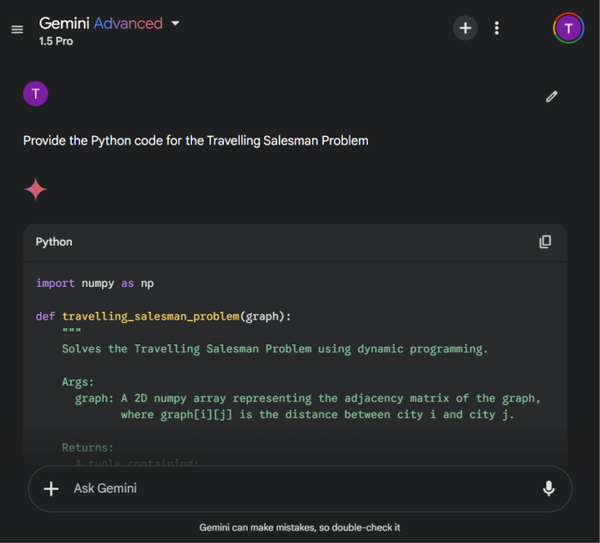Click the "import numpy as np" code line

pos(95,283)
